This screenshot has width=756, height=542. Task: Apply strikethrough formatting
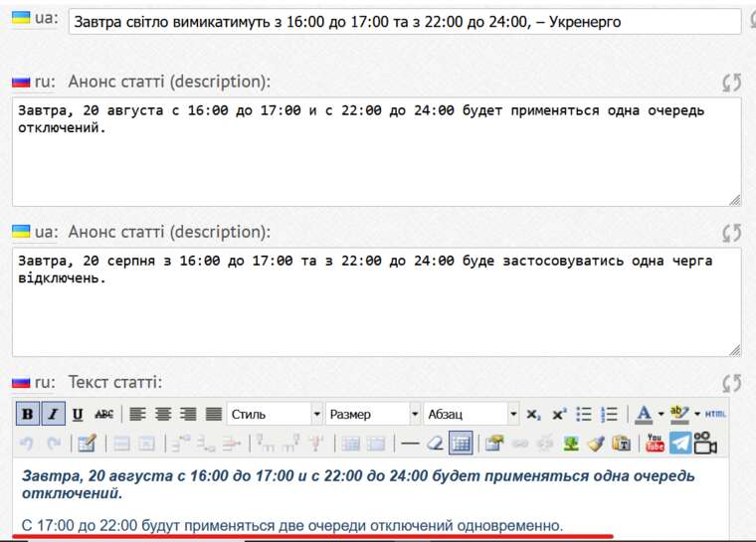pyautogui.click(x=103, y=414)
